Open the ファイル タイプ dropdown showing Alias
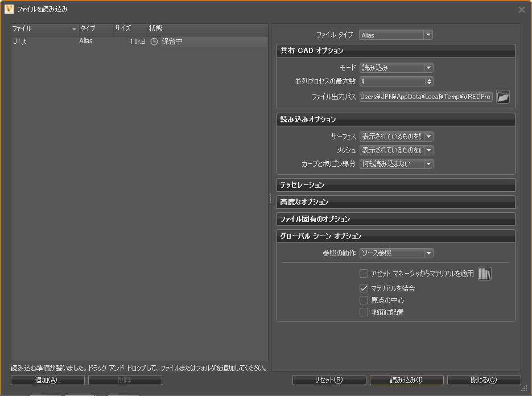 tap(428, 34)
